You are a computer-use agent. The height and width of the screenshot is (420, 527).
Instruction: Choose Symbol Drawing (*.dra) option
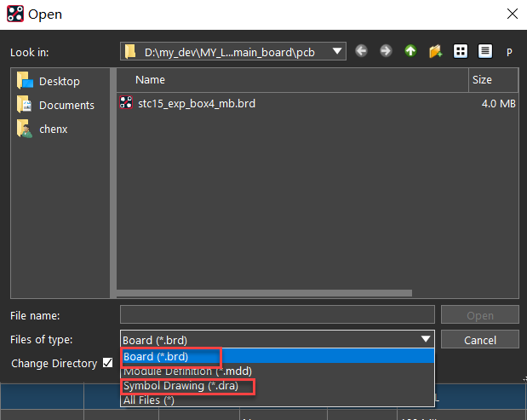(x=278, y=386)
